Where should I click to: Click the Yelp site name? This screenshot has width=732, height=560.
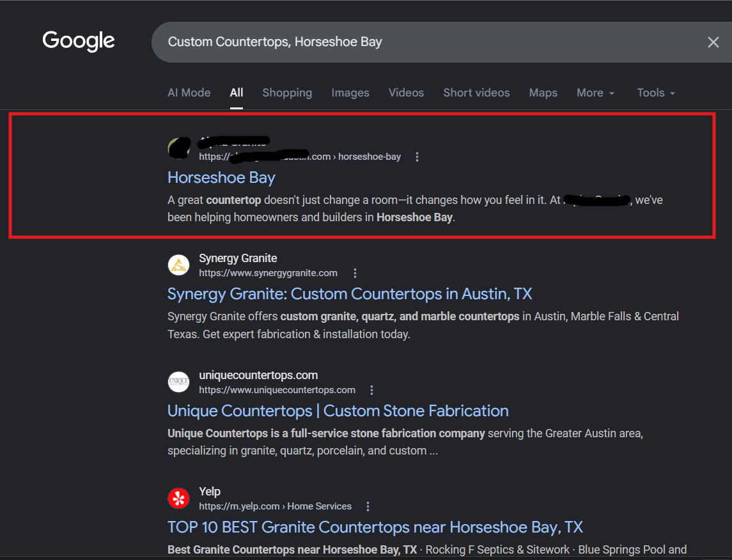210,492
